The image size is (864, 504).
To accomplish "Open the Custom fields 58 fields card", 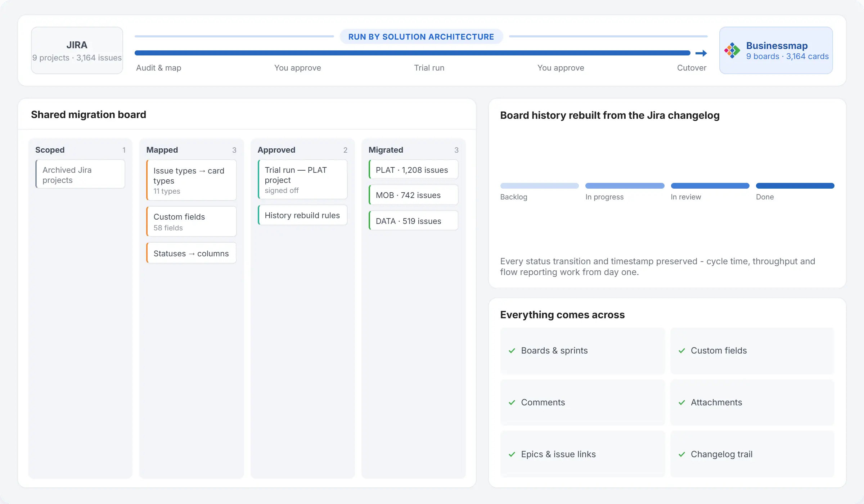I will click(191, 221).
